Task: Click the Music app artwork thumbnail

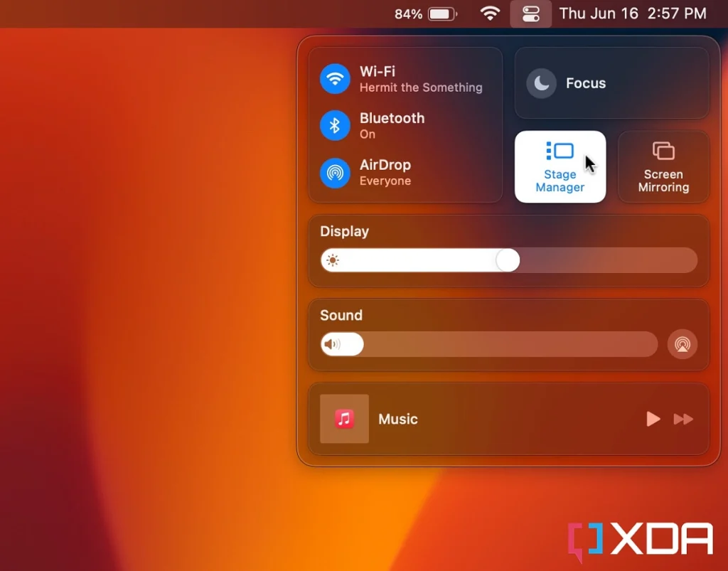Action: 344,419
